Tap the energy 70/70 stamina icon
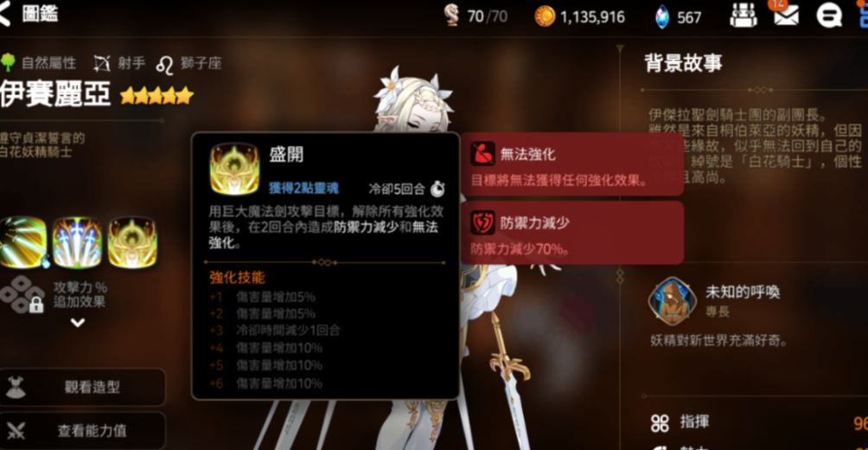 [452, 16]
